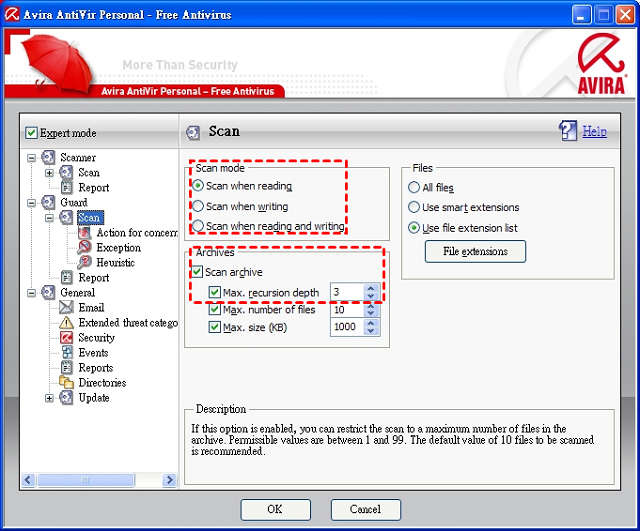Select Directories in the tree
This screenshot has height=531, width=640.
102,382
